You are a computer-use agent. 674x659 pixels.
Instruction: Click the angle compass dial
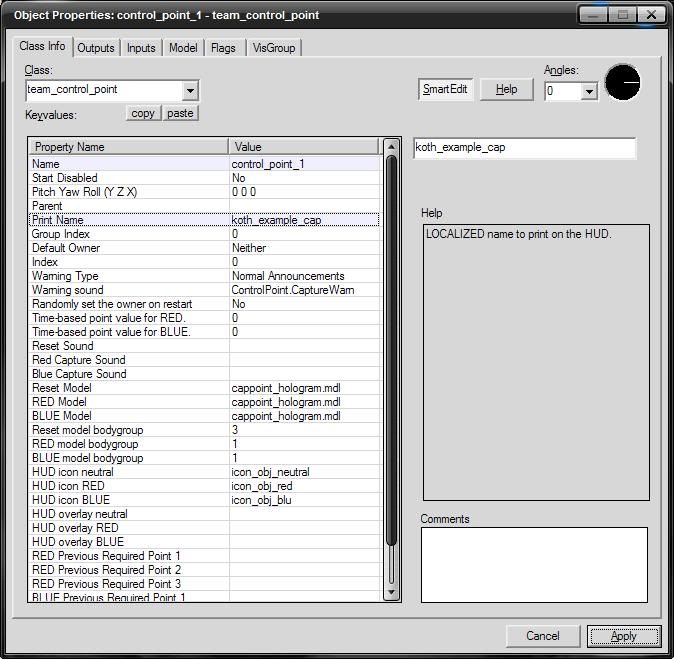point(623,83)
